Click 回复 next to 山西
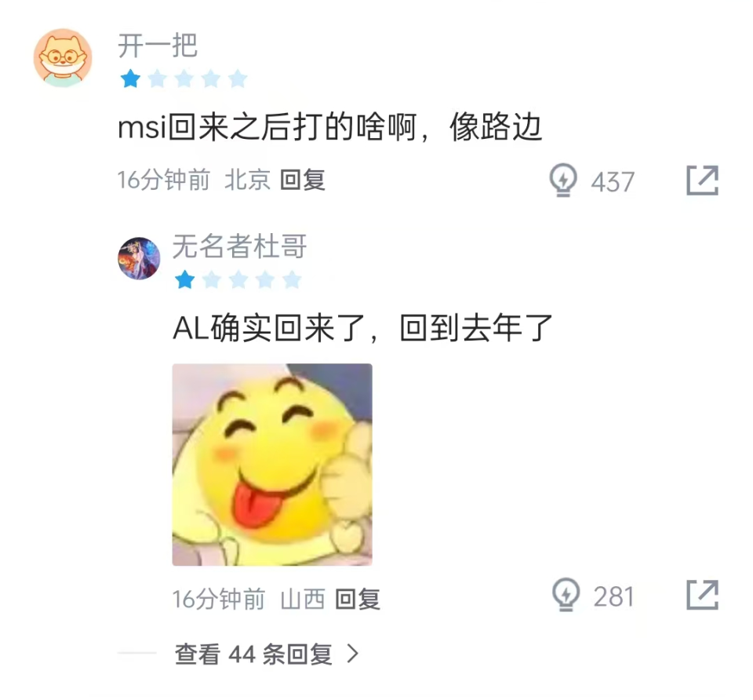Image resolution: width=753 pixels, height=700 pixels. pyautogui.click(x=358, y=599)
